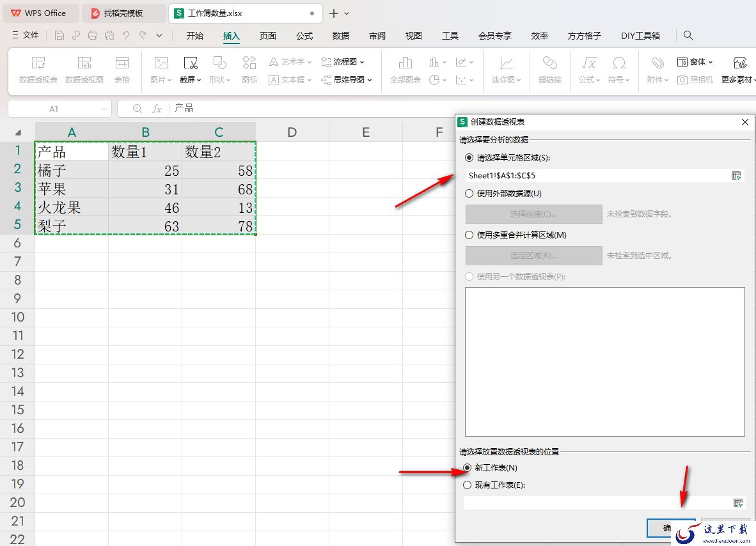Expand the 流程图 flowchart dropdown
This screenshot has width=756, height=546.
click(x=362, y=62)
